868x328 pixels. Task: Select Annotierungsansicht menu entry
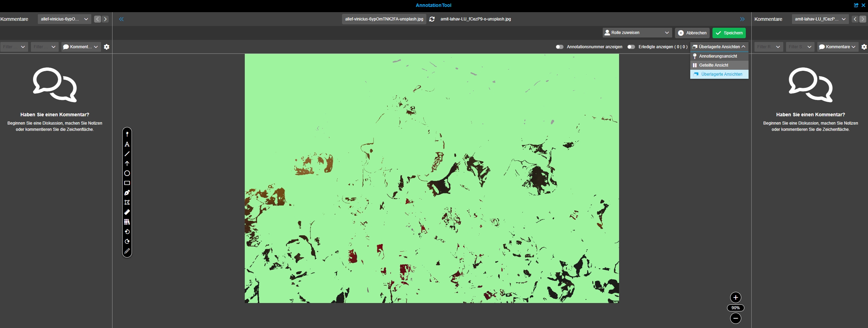pyautogui.click(x=718, y=56)
